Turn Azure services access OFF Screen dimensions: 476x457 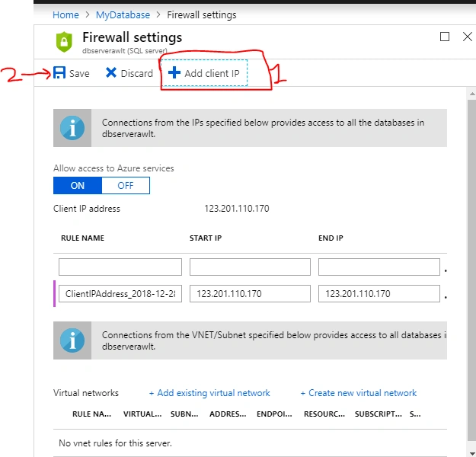pos(126,186)
